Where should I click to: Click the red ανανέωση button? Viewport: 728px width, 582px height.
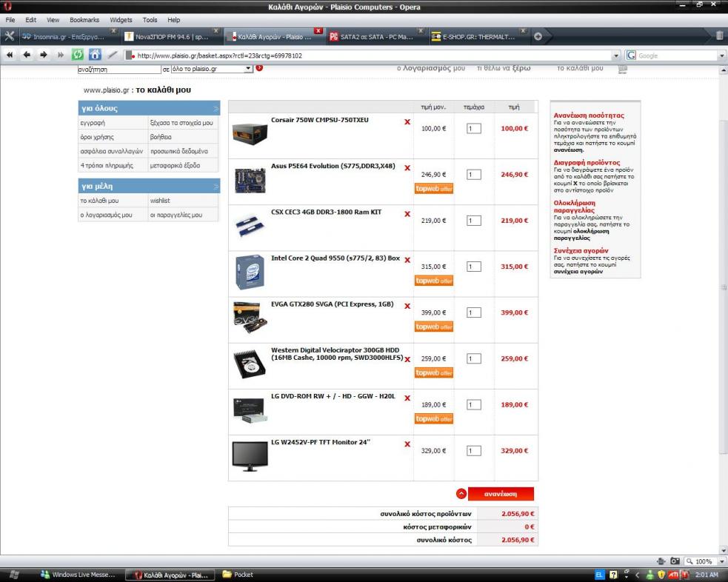pyautogui.click(x=501, y=494)
